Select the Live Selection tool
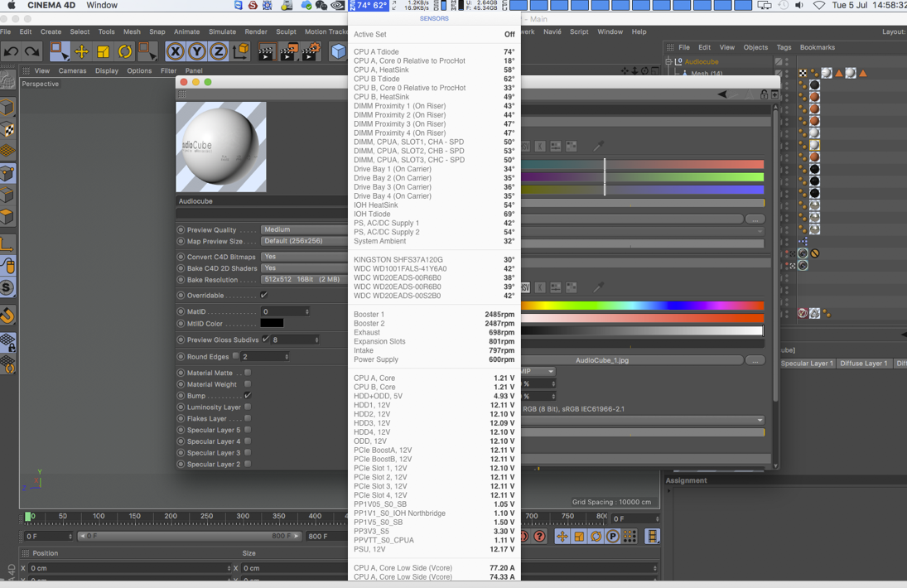This screenshot has width=907, height=588. tap(59, 51)
